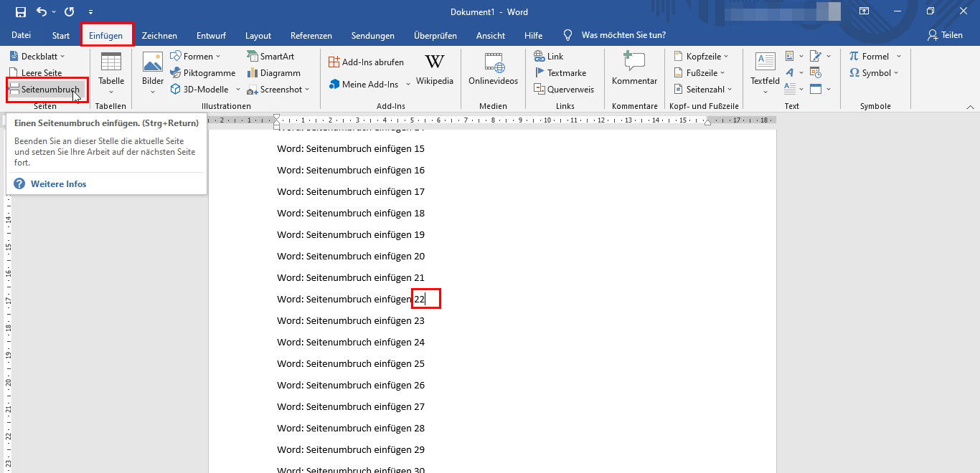Save the document with the disk icon

pos(20,12)
